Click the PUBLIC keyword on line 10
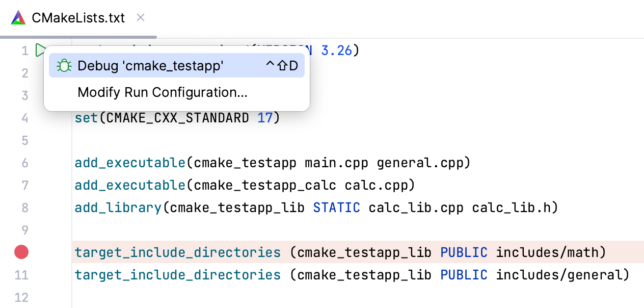The image size is (644, 308). pos(463,252)
